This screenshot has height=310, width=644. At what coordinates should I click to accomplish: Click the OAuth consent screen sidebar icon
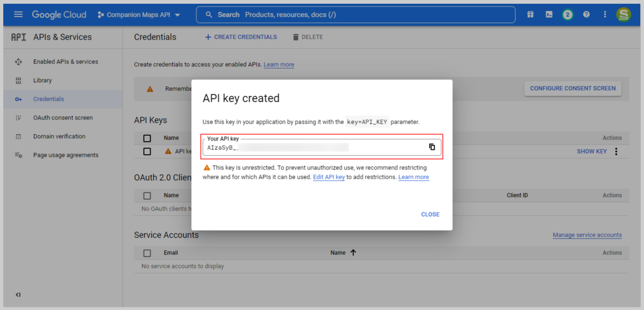point(19,118)
